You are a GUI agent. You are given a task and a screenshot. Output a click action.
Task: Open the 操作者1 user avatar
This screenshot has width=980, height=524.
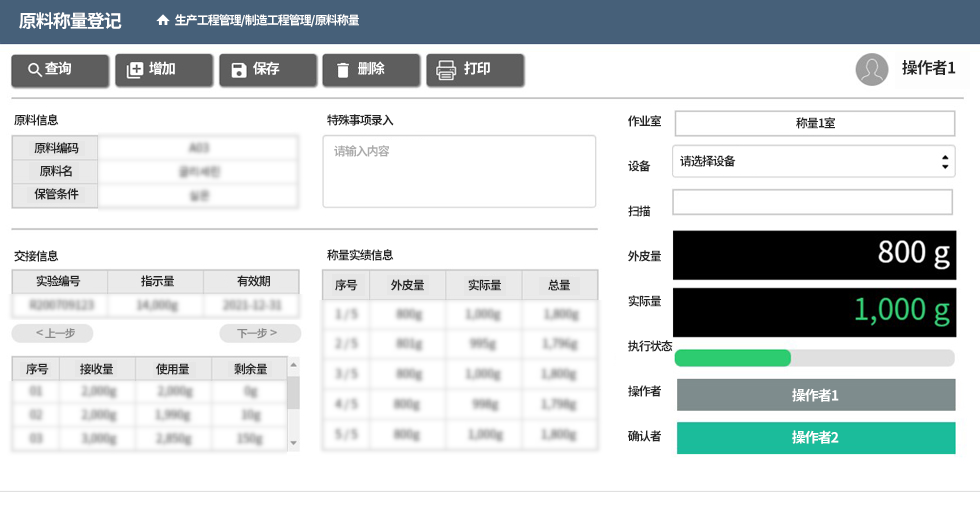tap(872, 69)
